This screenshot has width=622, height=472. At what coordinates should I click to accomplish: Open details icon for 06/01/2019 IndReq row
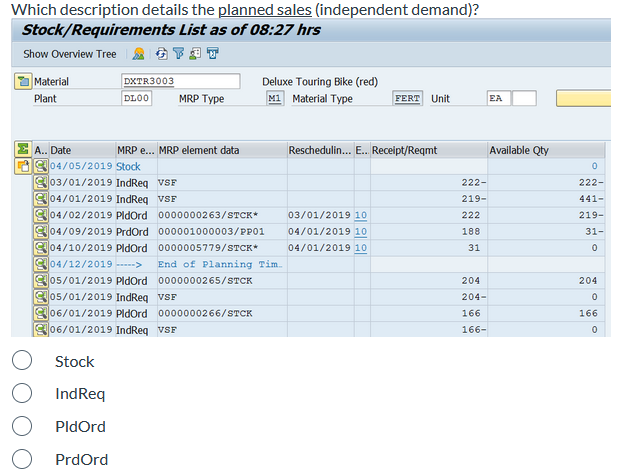40,330
